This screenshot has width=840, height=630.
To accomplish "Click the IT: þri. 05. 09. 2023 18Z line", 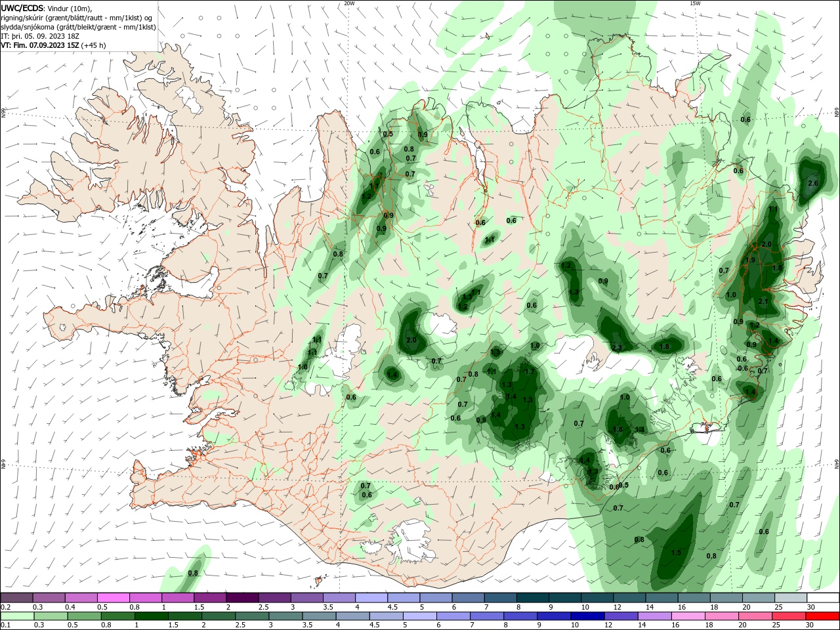I will 40,36.
